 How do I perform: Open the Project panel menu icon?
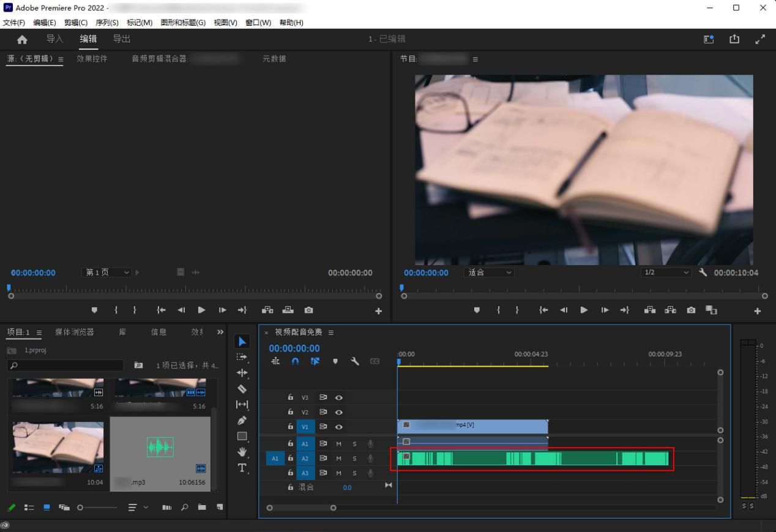(x=39, y=332)
